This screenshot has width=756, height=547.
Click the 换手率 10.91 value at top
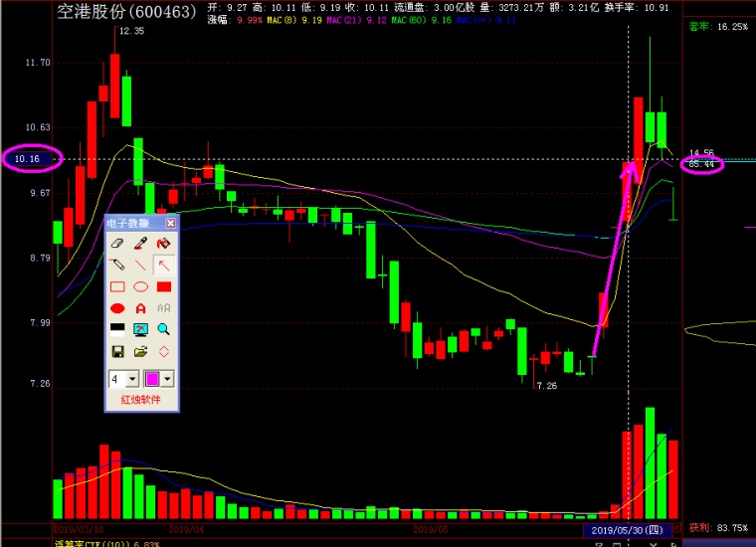(x=637, y=8)
